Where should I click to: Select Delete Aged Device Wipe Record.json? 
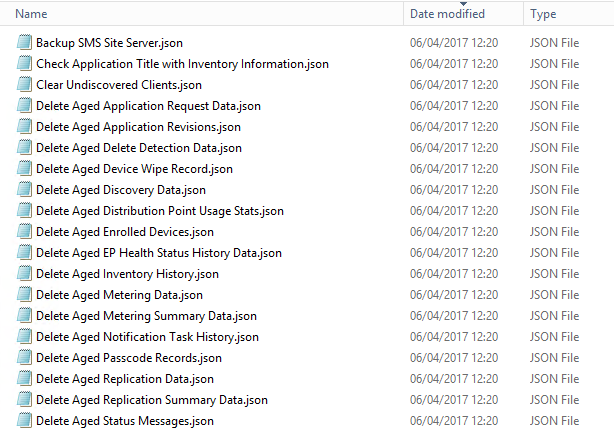coord(134,169)
